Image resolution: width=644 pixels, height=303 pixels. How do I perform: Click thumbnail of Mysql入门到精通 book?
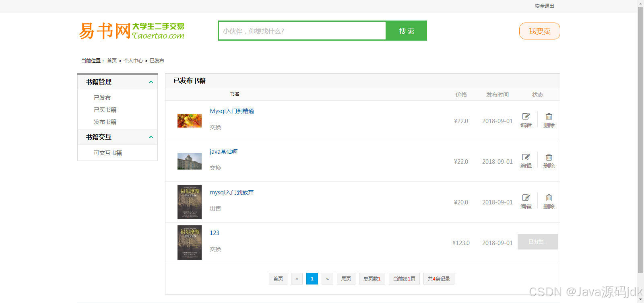pyautogui.click(x=190, y=121)
